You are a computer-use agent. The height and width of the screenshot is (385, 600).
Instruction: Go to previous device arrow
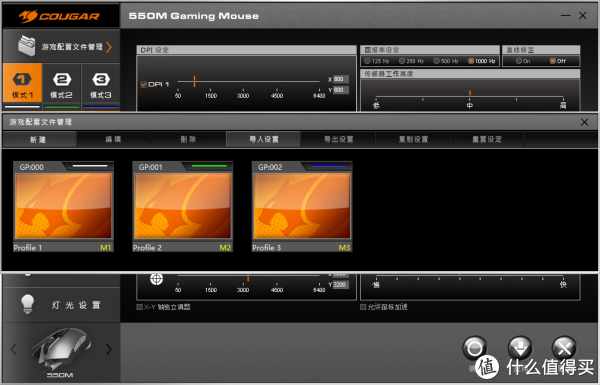[x=14, y=349]
